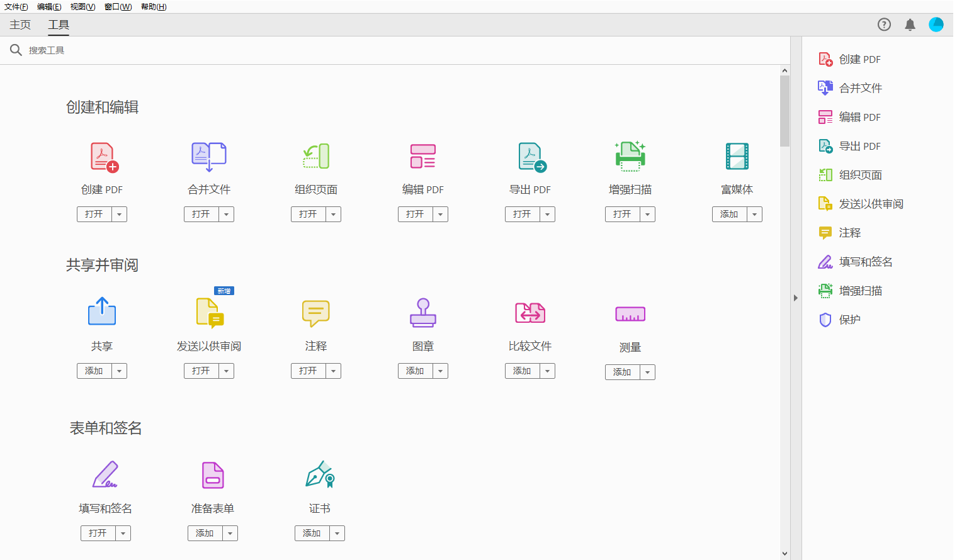This screenshot has height=560, width=957.
Task: Click the vertical scrollbar down arrow
Action: [x=784, y=554]
